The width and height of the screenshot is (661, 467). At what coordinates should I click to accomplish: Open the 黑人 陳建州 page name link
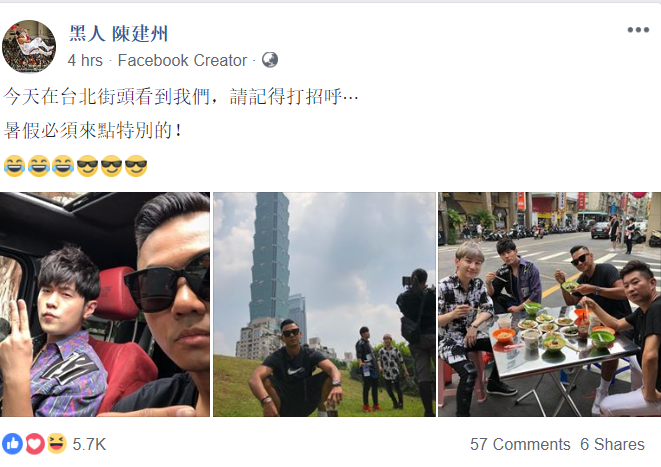(x=118, y=34)
